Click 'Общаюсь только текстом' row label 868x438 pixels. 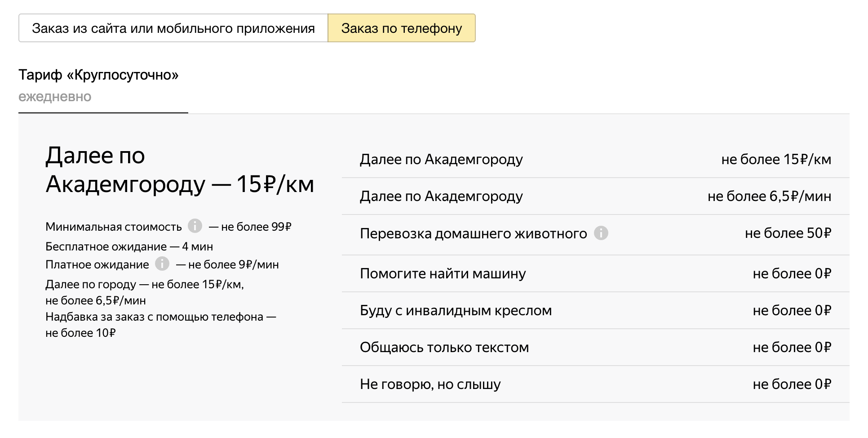(444, 347)
